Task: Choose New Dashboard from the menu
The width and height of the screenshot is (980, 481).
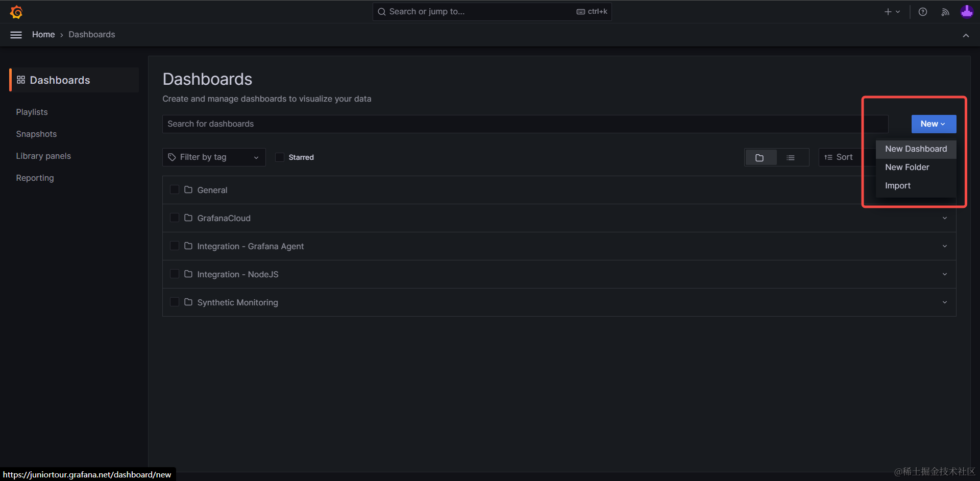Action: click(916, 149)
